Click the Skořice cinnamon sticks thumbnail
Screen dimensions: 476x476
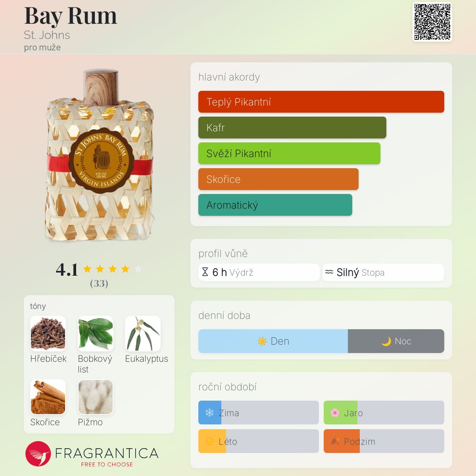tap(48, 397)
